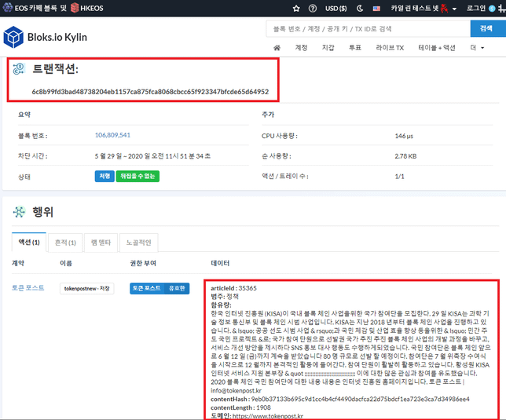Screen dimensions: 506x420
Task: Click the transaction icon beside 트랜잭션 heading
Action: [20, 70]
